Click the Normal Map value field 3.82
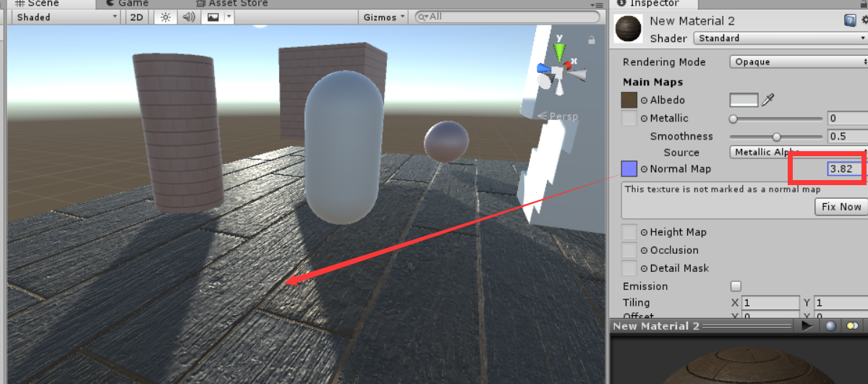 click(845, 169)
